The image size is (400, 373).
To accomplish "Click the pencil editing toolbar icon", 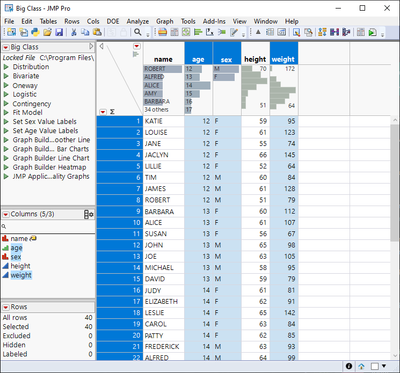I will pyautogui.click(x=234, y=32).
